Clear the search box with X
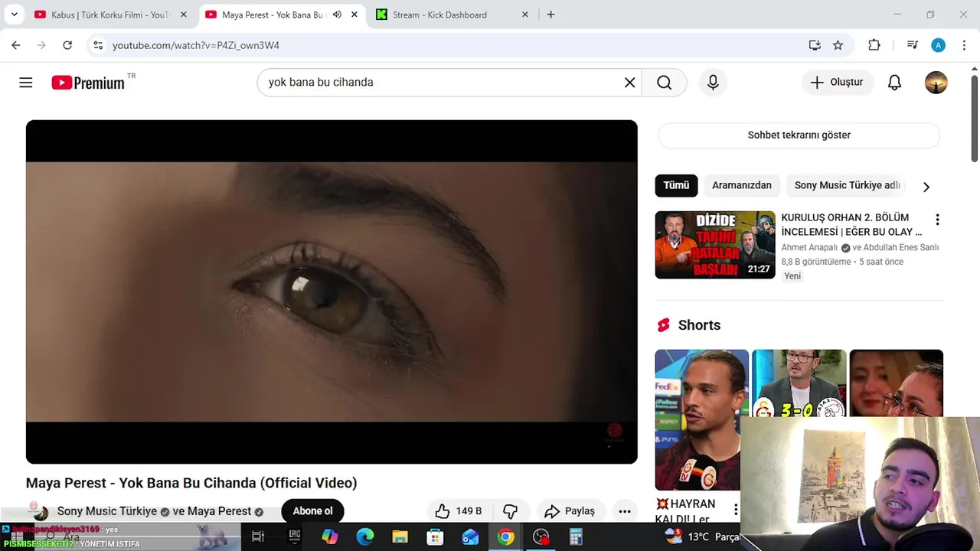980x551 pixels. 629,83
